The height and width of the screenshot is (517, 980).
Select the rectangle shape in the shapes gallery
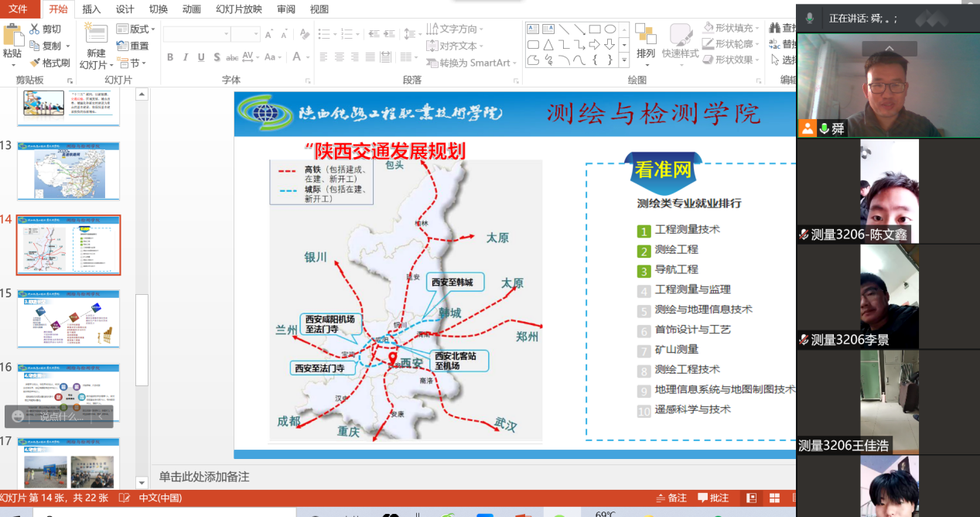coord(594,29)
